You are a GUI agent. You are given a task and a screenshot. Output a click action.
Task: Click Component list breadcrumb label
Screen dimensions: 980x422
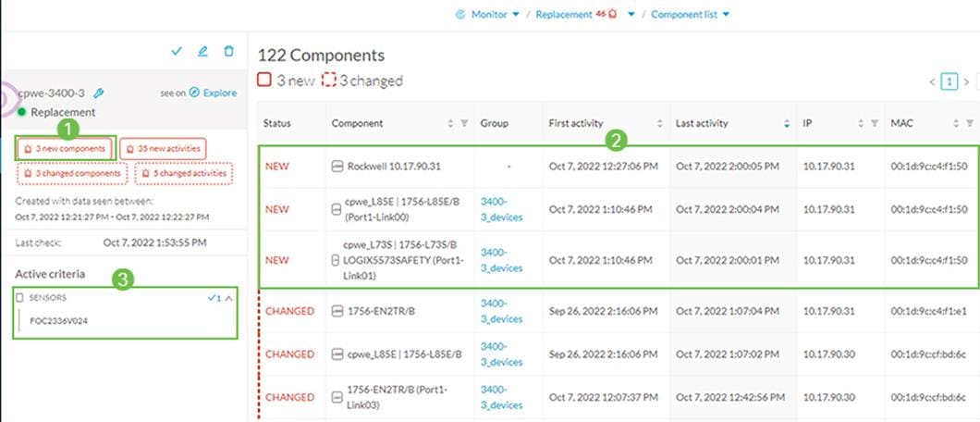tap(684, 15)
